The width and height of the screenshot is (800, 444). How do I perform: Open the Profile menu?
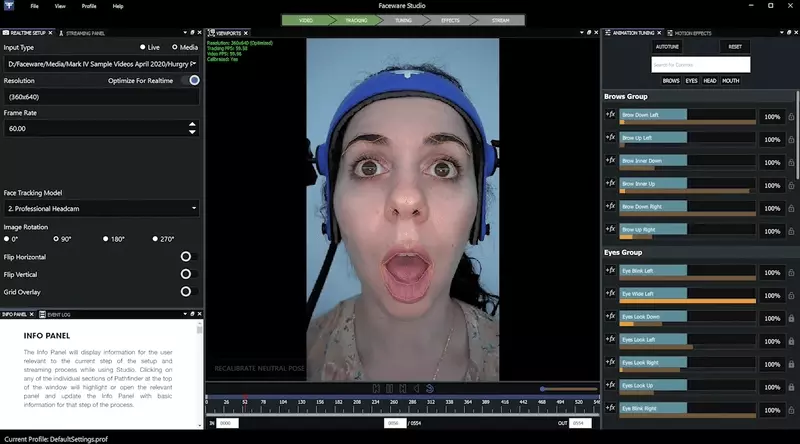tap(89, 6)
